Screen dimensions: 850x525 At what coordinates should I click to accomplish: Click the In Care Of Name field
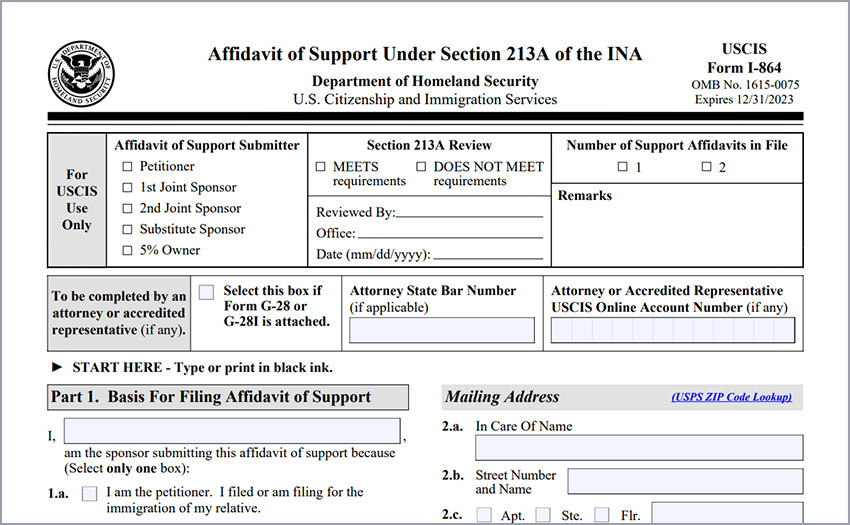coord(639,448)
